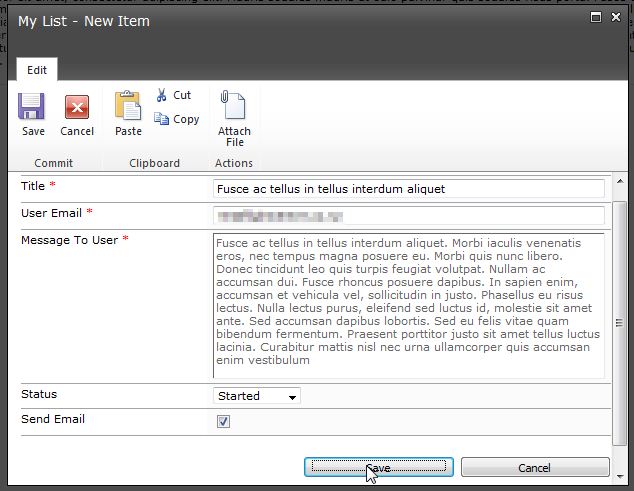Maximize the New Item dialog

pyautogui.click(x=596, y=17)
